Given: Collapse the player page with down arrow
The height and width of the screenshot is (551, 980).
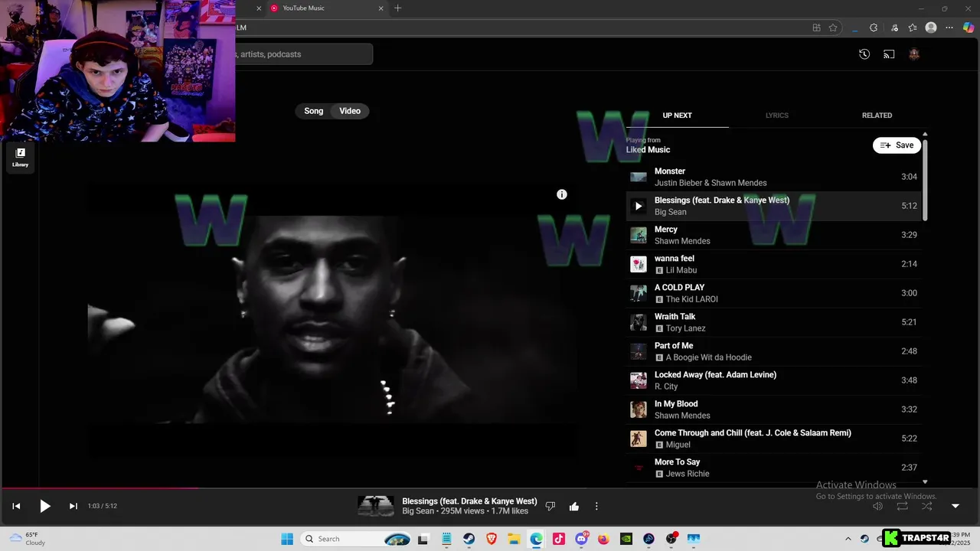Looking at the screenshot, I should (955, 506).
